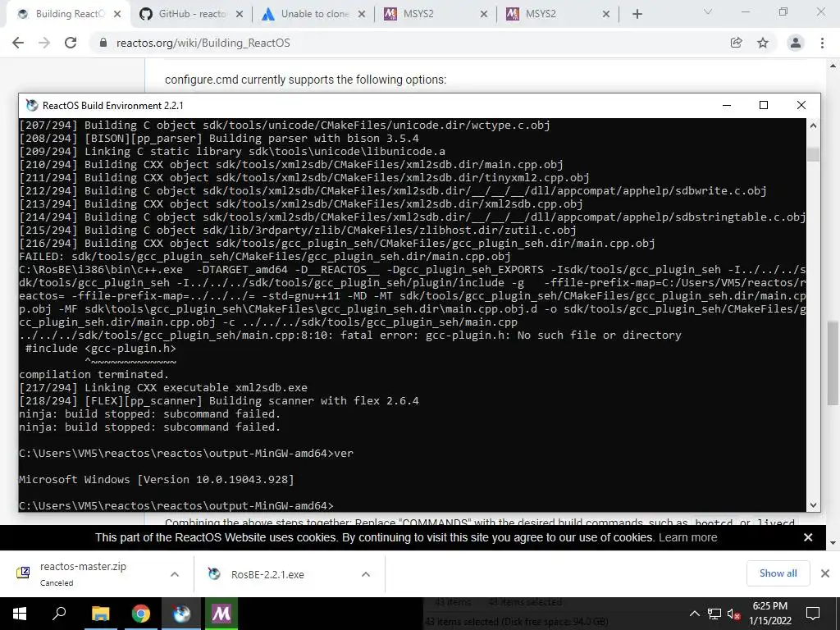
Task: Maximize the ReactOS Build Environment window
Action: 764,106
